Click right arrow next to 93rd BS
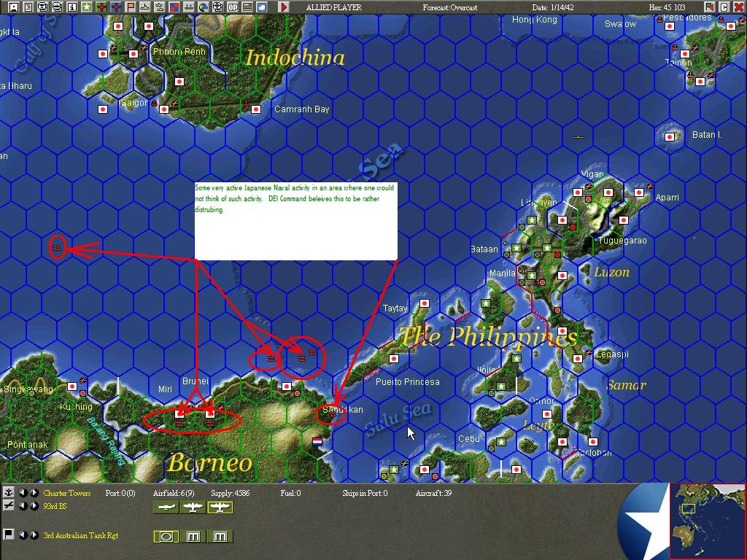The width and height of the screenshot is (747, 560). 34,506
